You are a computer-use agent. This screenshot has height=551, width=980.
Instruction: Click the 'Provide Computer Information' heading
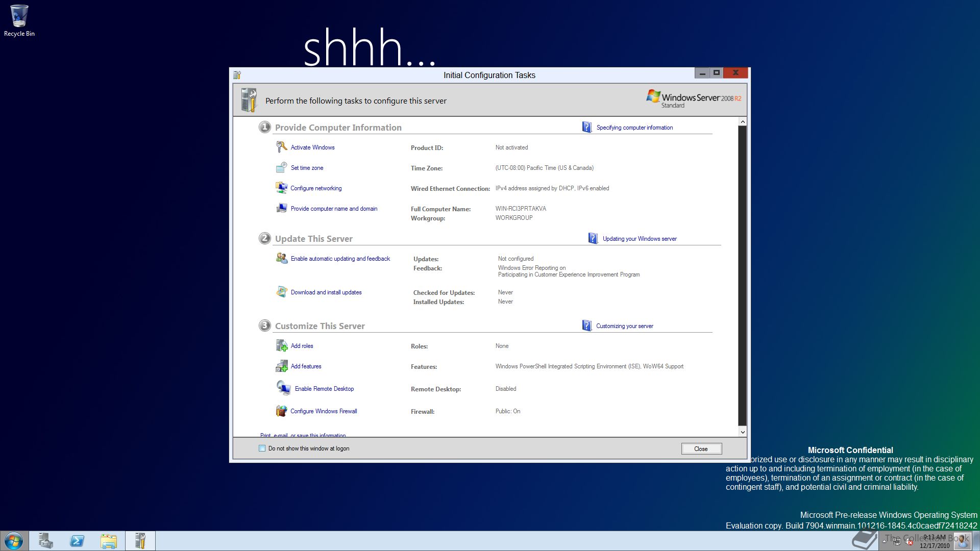338,128
